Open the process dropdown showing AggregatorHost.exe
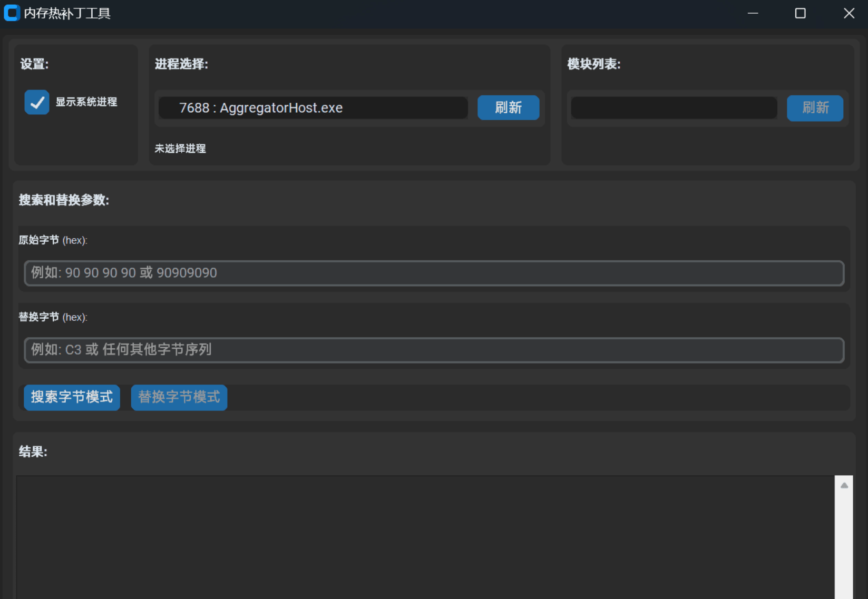 (313, 108)
